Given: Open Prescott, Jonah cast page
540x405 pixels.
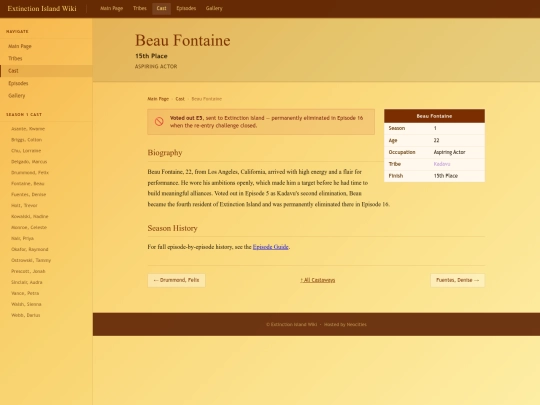Looking at the screenshot, I should pyautogui.click(x=28, y=272).
